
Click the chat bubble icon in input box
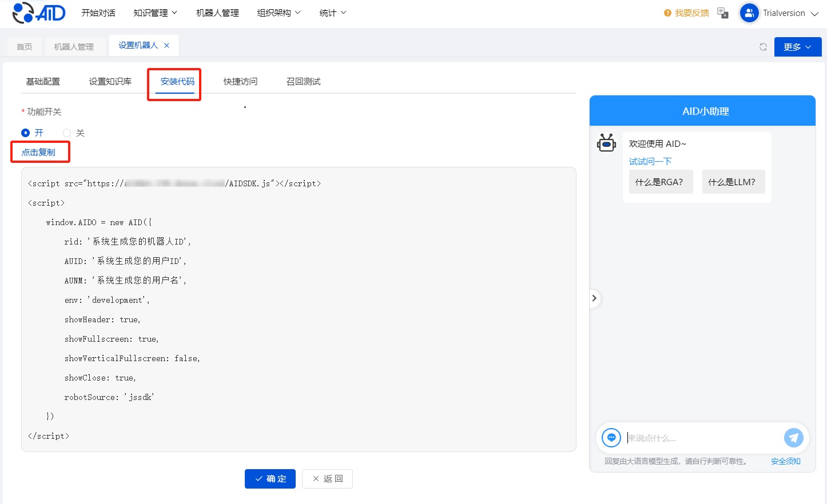point(611,438)
